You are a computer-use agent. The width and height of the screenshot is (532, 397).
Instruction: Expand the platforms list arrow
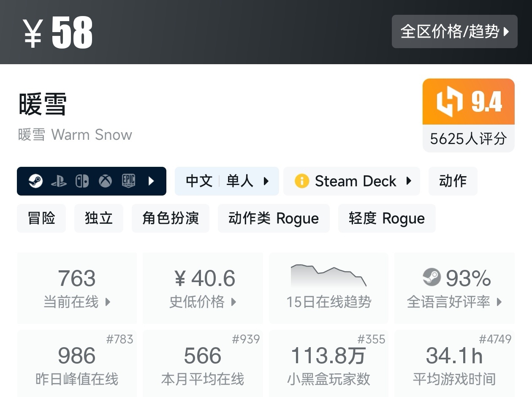151,181
